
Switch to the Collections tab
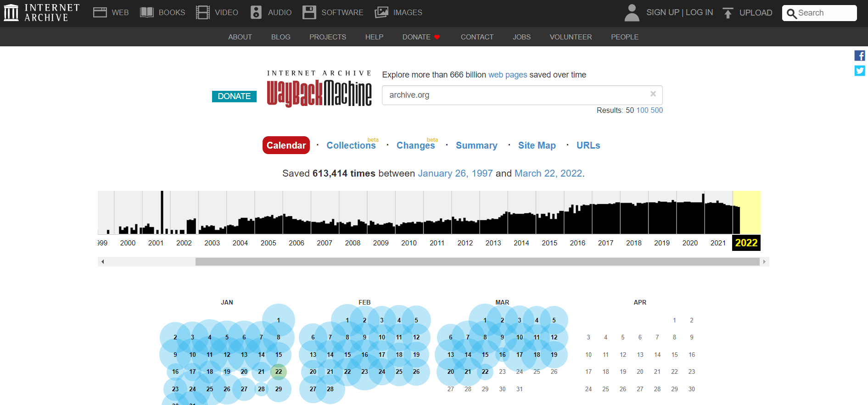click(351, 145)
